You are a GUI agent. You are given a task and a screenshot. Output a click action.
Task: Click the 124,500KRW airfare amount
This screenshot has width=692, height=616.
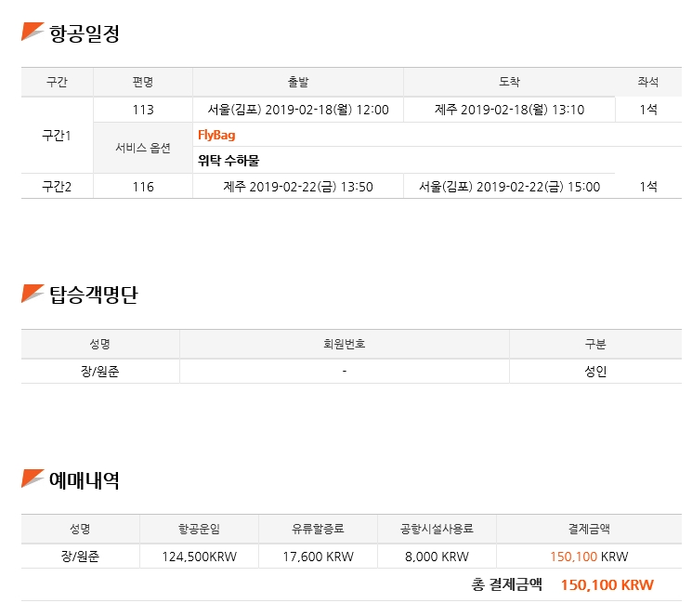(199, 557)
